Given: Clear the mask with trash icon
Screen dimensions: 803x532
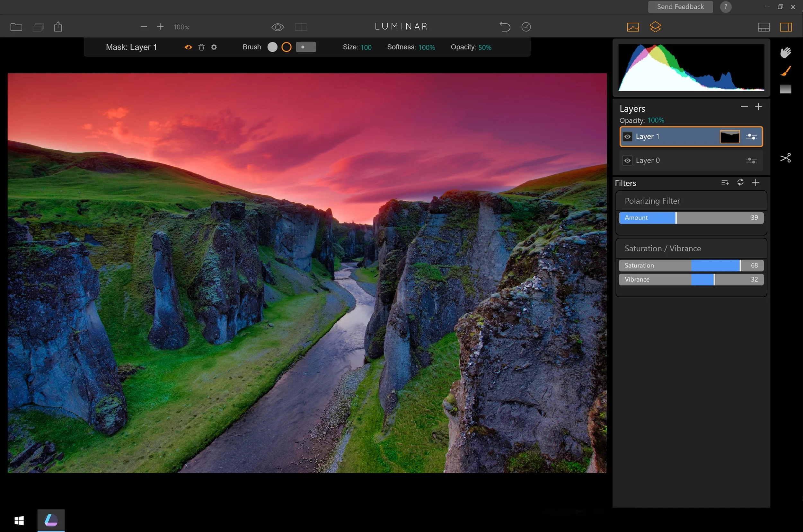Looking at the screenshot, I should pos(201,47).
